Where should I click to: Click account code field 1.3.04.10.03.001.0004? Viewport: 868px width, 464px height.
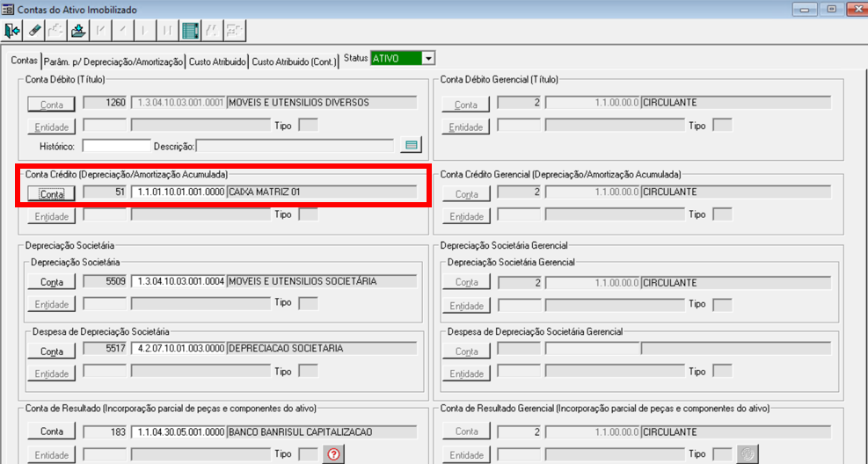click(x=179, y=281)
